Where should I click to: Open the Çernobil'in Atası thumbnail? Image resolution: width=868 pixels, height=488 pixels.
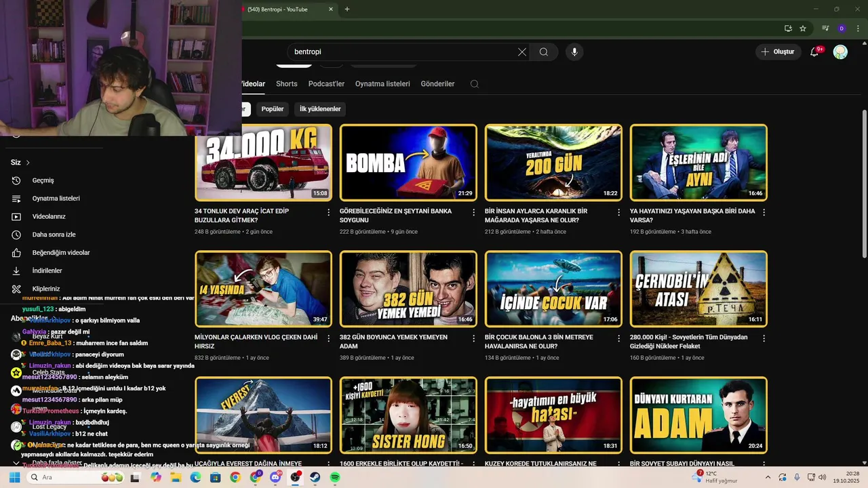coord(698,289)
